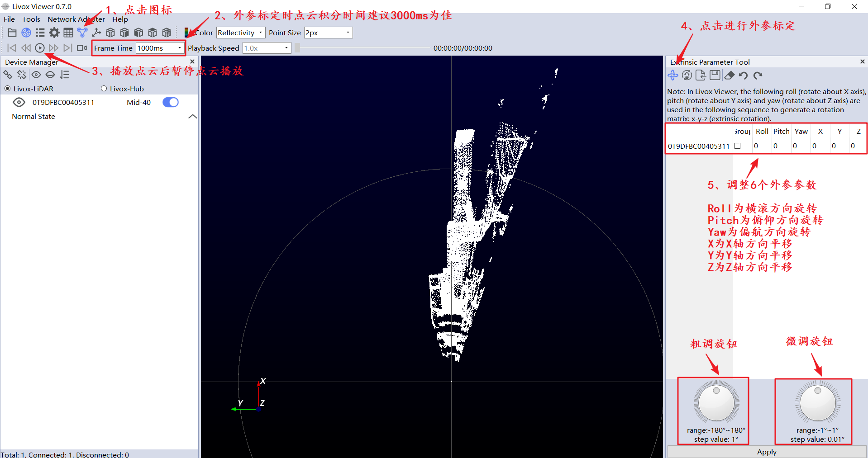Click the disconnect devices broken-chain icon

(22, 75)
